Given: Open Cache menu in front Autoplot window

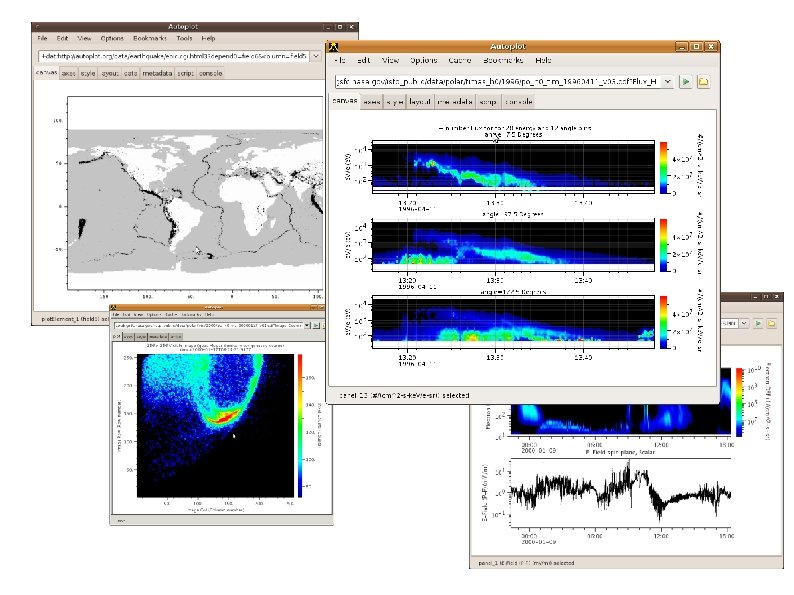Looking at the screenshot, I should pyautogui.click(x=459, y=60).
